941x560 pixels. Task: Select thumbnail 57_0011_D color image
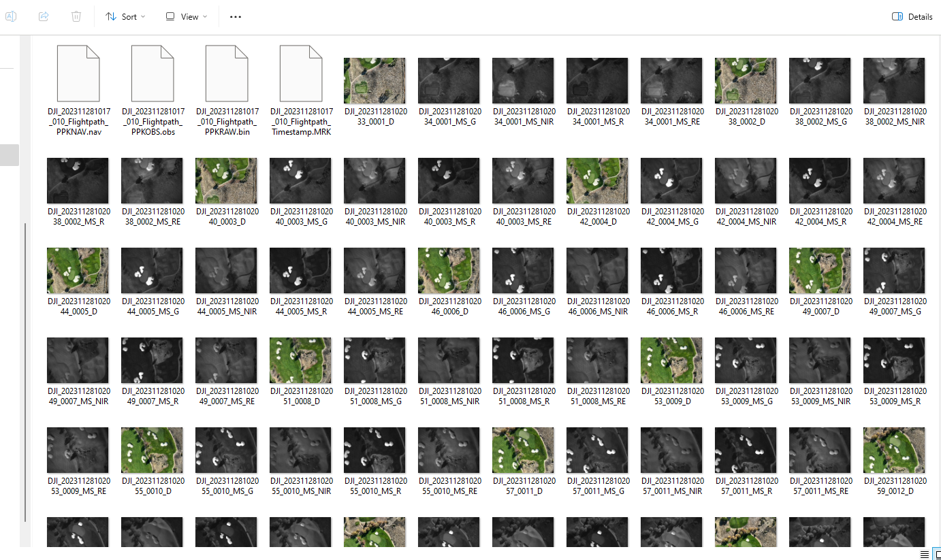coord(523,450)
